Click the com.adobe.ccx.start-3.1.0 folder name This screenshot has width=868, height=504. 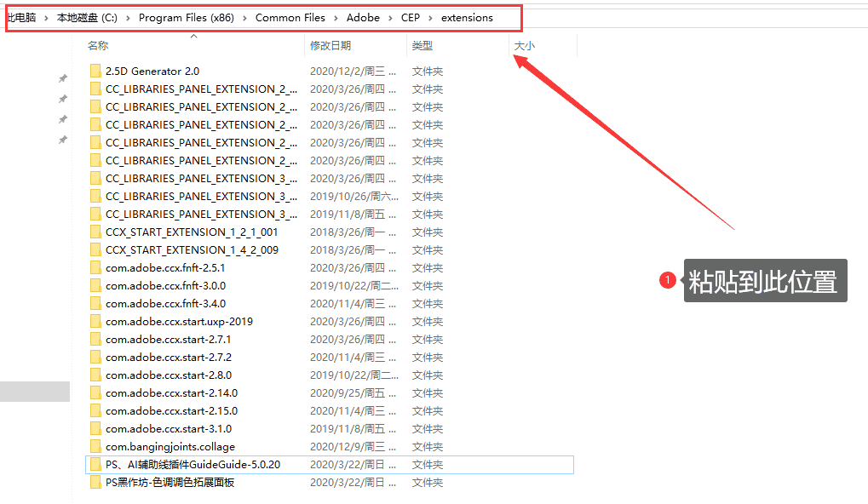click(x=169, y=429)
